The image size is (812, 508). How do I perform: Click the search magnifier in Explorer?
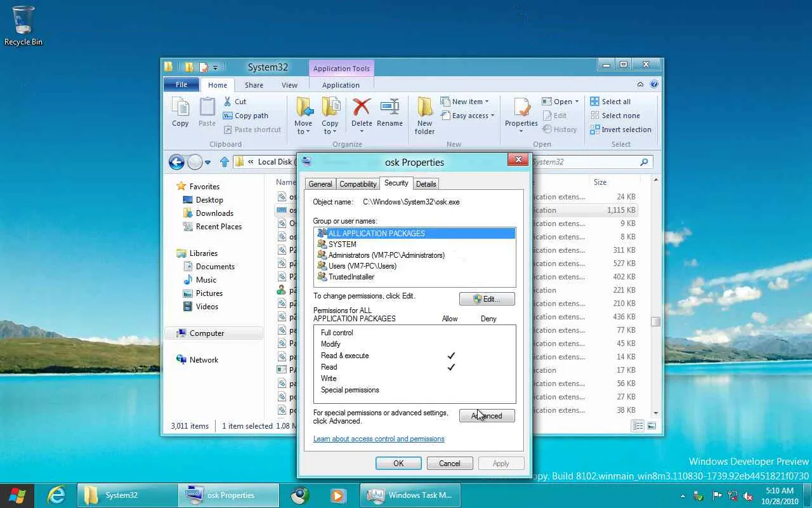(x=644, y=162)
